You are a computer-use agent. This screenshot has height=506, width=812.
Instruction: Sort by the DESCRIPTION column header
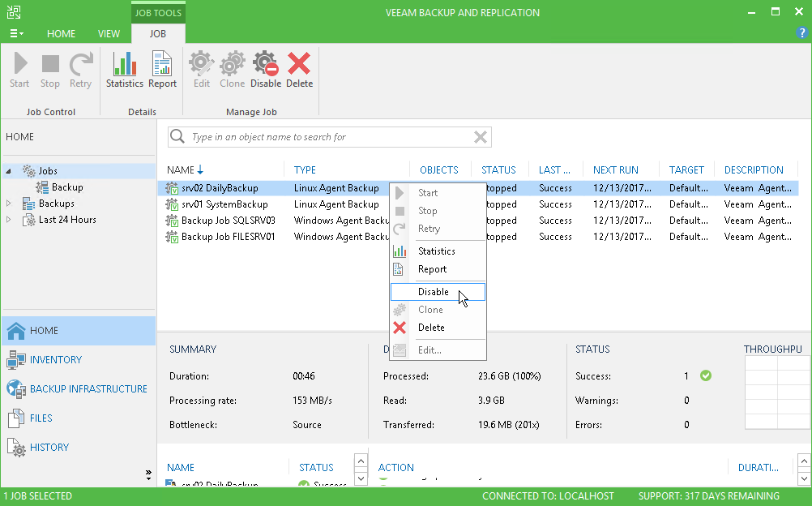pyautogui.click(x=754, y=170)
